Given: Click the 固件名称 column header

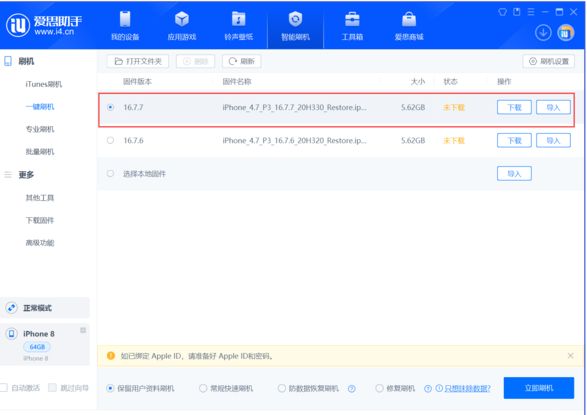Looking at the screenshot, I should (237, 82).
